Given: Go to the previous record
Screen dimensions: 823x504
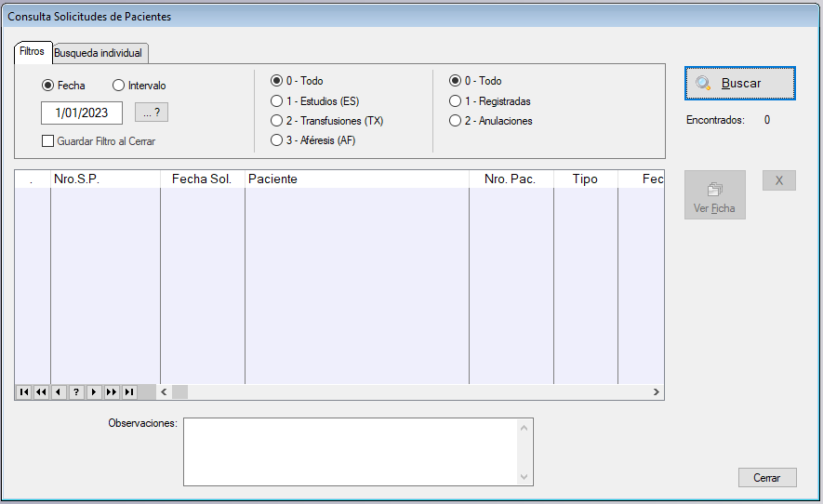Looking at the screenshot, I should [x=59, y=392].
